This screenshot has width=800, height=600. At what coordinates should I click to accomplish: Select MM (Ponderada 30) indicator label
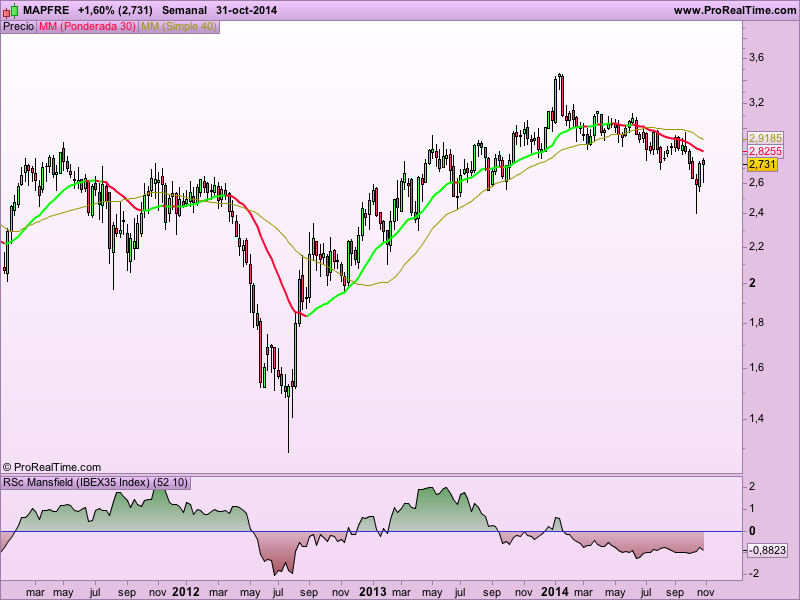87,27
